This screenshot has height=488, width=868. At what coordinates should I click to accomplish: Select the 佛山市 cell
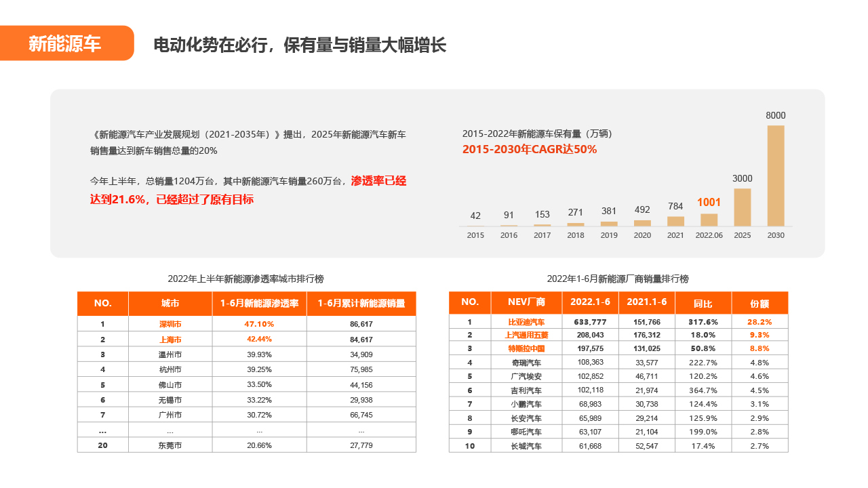[170, 385]
